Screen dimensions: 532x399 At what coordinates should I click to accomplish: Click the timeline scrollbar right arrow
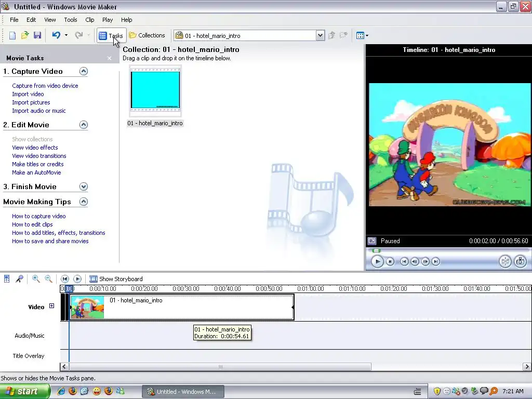point(527,366)
